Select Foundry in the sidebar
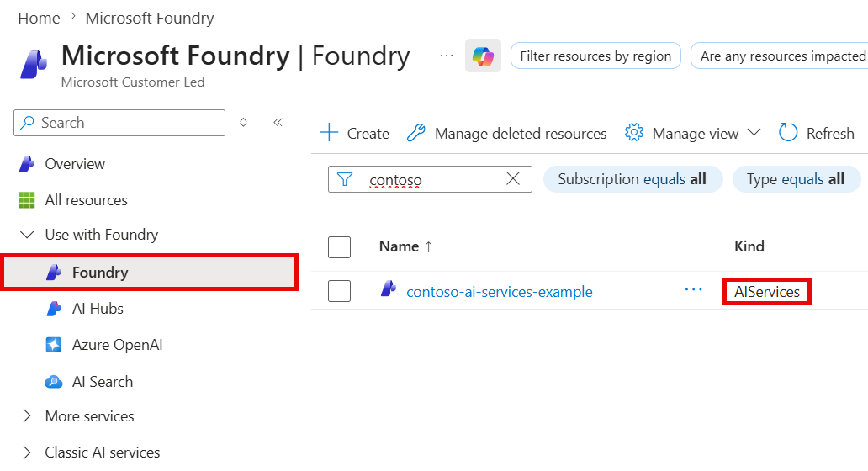868x471 pixels. tap(150, 272)
